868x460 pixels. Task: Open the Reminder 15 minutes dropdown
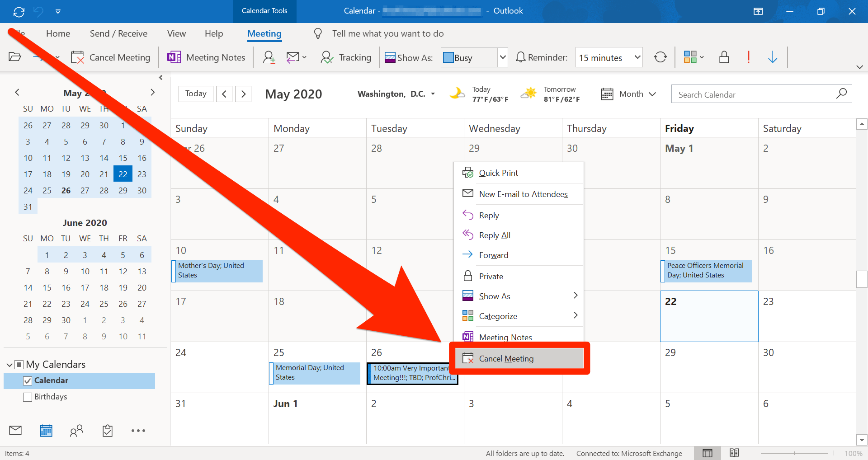click(637, 57)
